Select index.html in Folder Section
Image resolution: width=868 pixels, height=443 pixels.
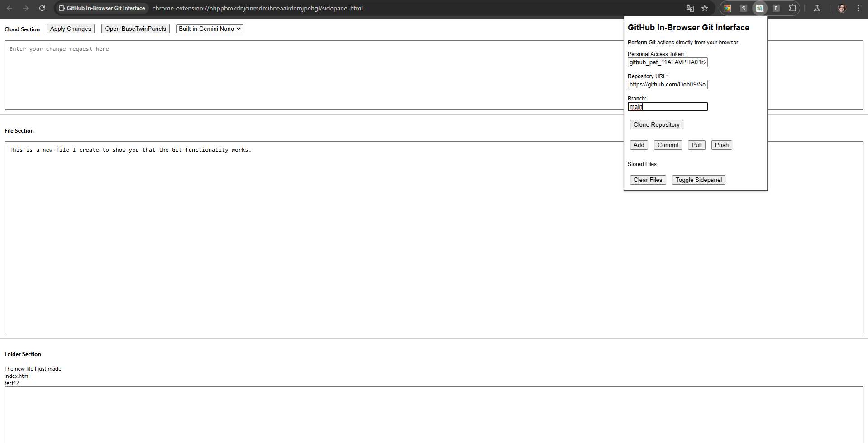17,376
